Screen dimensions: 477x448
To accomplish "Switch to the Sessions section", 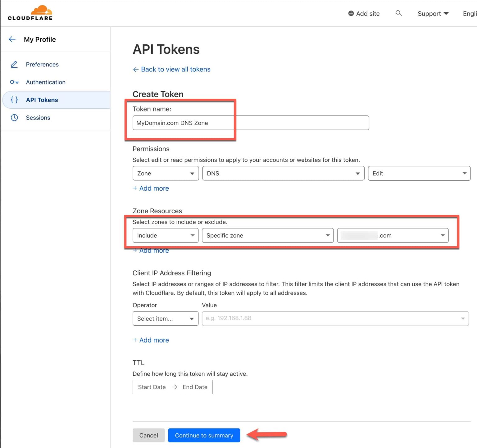I will pyautogui.click(x=38, y=118).
